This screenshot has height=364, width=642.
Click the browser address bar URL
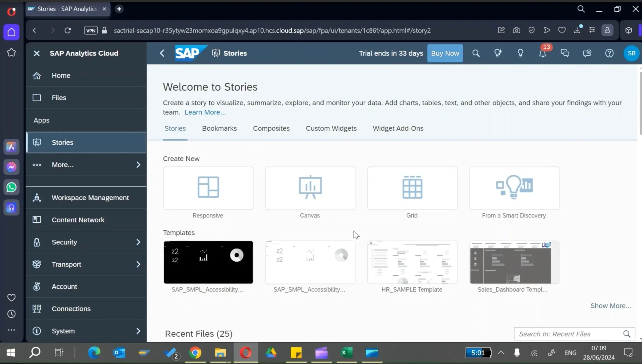[x=272, y=30]
